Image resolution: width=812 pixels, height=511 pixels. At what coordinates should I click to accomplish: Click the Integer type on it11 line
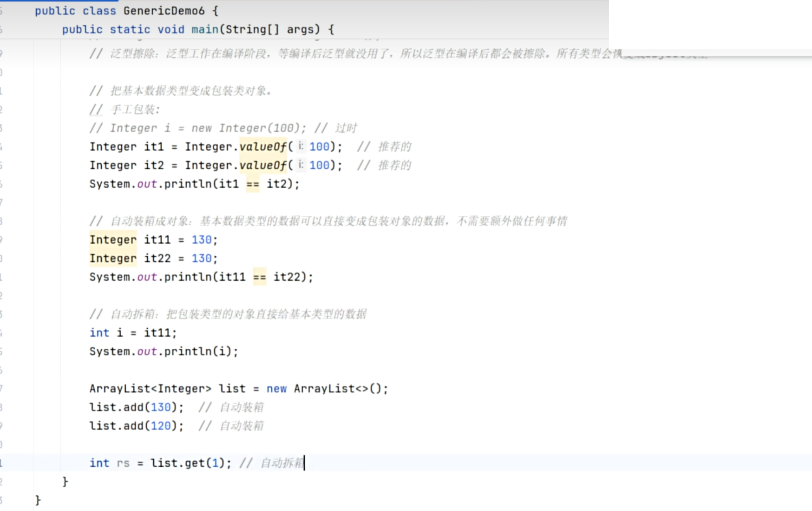[x=113, y=240]
